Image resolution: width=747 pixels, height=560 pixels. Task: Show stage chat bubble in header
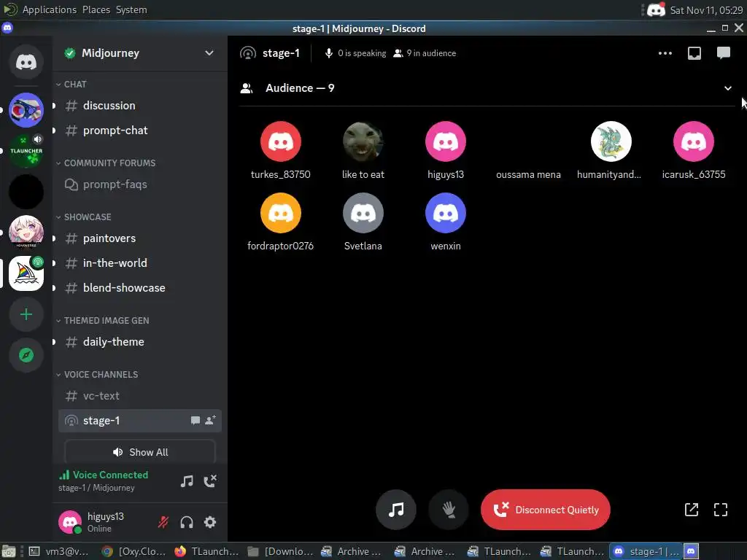(x=723, y=52)
